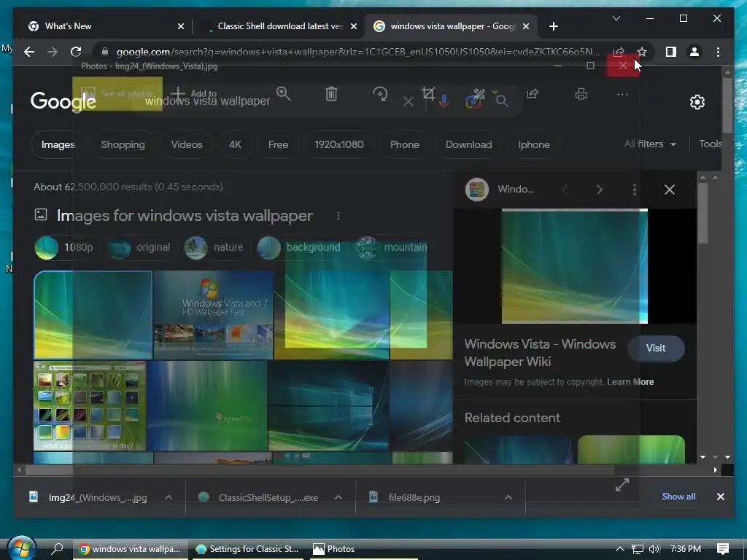This screenshot has height=560, width=747.
Task: Open the green related content thumbnail
Action: tap(631, 449)
